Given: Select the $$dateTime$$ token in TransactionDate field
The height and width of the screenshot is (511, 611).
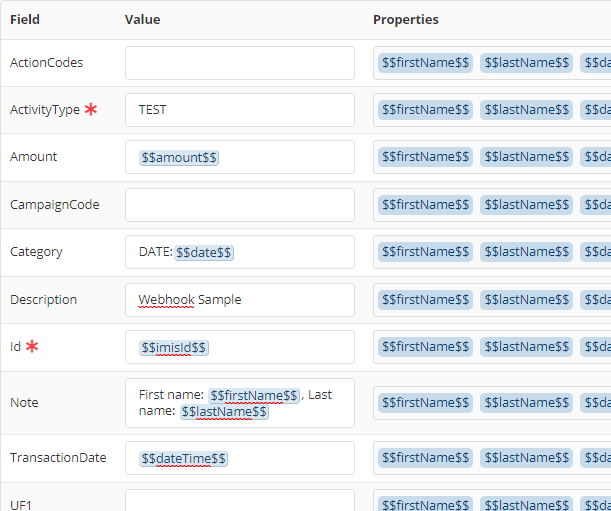Looking at the screenshot, I should (184, 458).
